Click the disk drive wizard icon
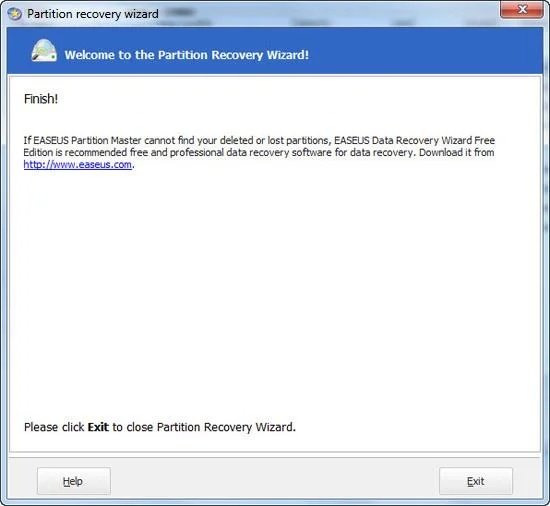The height and width of the screenshot is (506, 550). [x=44, y=50]
